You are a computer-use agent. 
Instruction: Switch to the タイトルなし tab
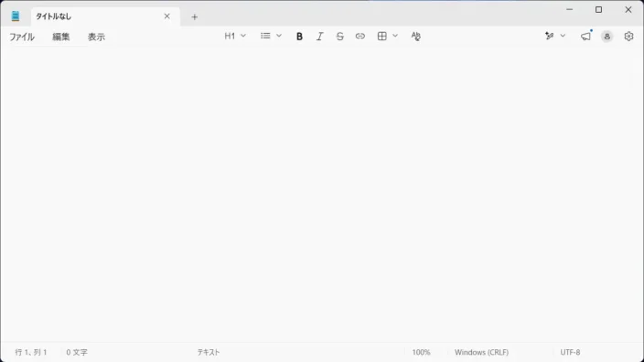click(105, 16)
